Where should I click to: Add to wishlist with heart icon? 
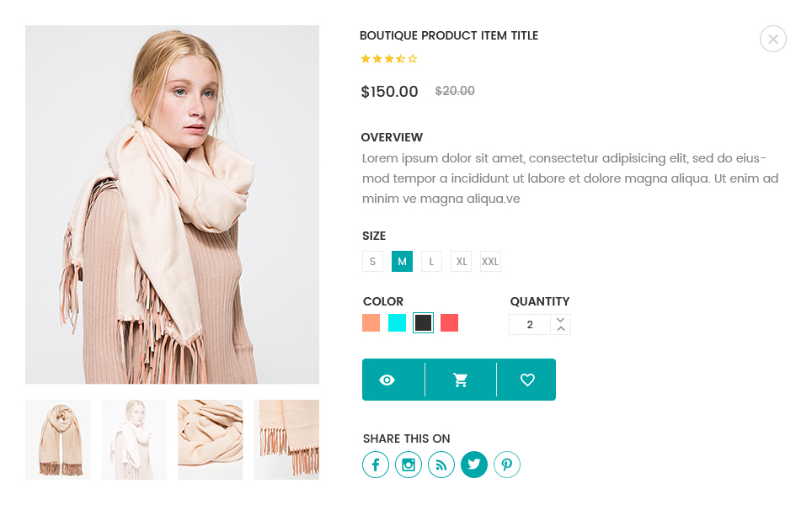(527, 380)
